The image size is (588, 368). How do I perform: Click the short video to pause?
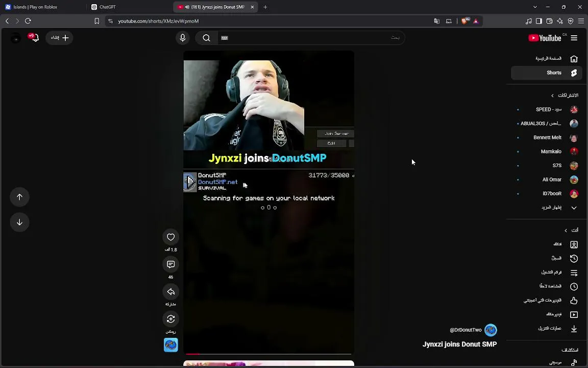tap(268, 203)
